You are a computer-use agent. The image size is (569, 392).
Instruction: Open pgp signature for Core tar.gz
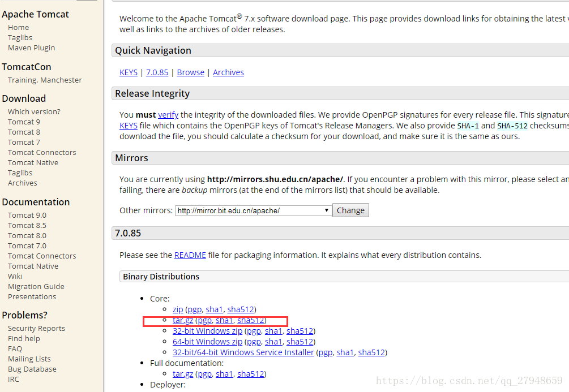point(204,321)
